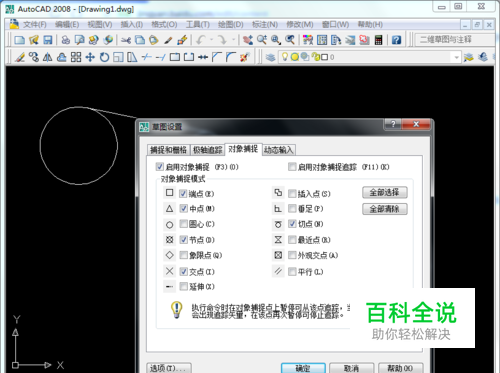Select the Stretch tool
This screenshot has height=373, width=500.
point(132,57)
